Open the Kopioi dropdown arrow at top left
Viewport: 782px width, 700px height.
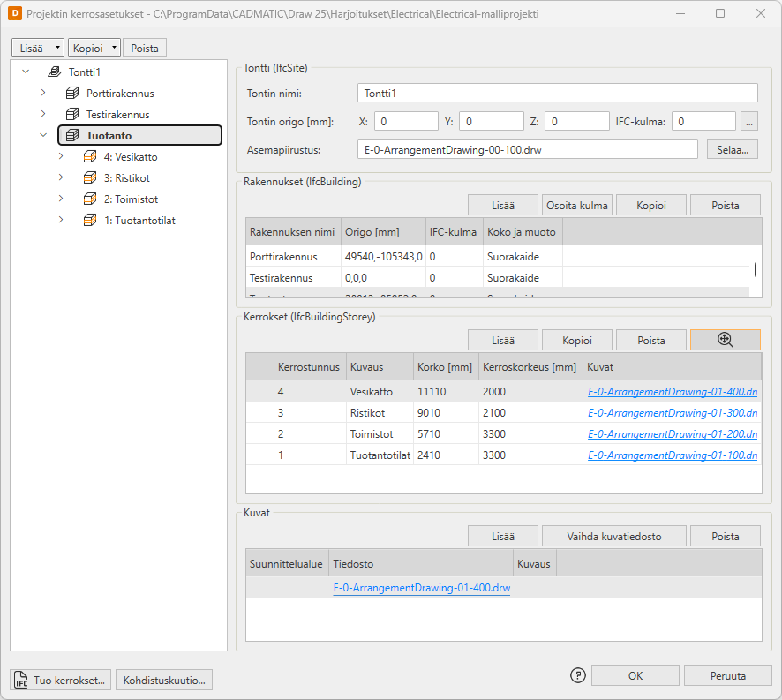[x=114, y=49]
